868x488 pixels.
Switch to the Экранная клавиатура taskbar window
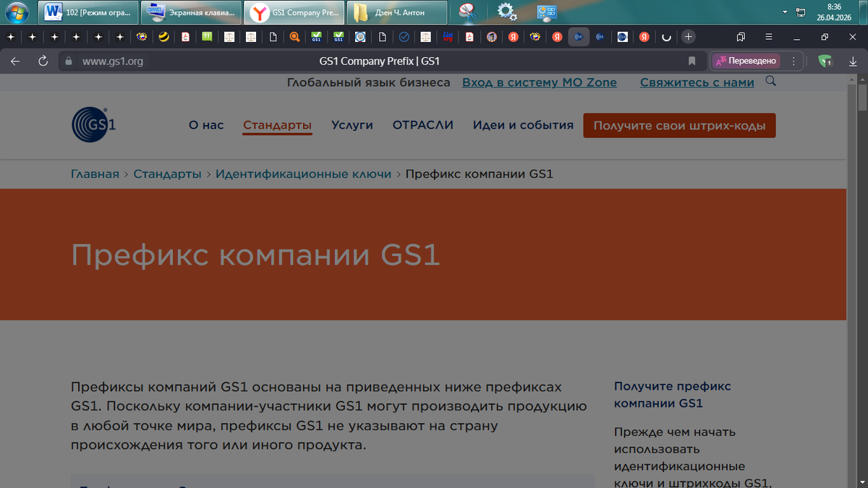191,12
